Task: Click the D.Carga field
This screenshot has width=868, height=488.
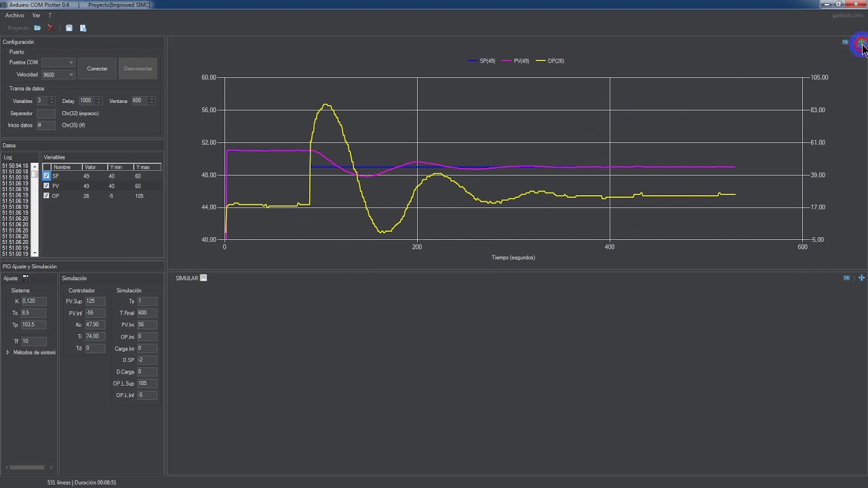Action: [146, 371]
